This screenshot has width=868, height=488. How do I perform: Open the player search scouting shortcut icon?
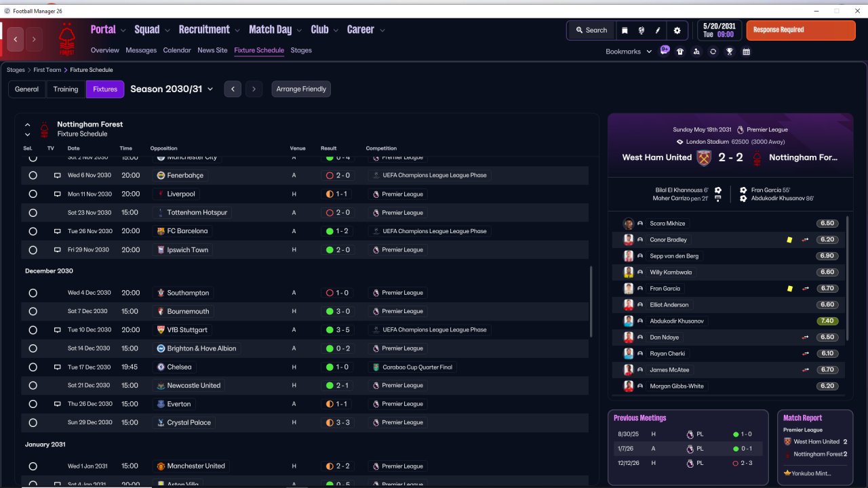pos(696,52)
